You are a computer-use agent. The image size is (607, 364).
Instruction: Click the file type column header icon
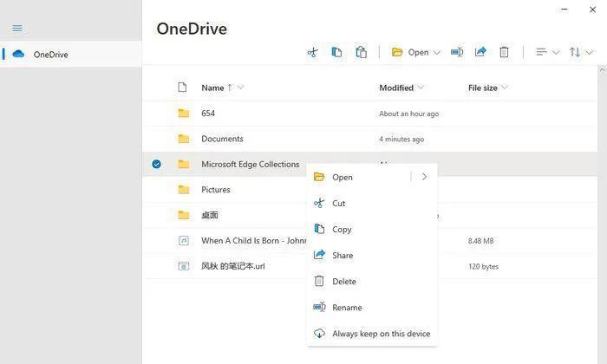[x=182, y=88]
